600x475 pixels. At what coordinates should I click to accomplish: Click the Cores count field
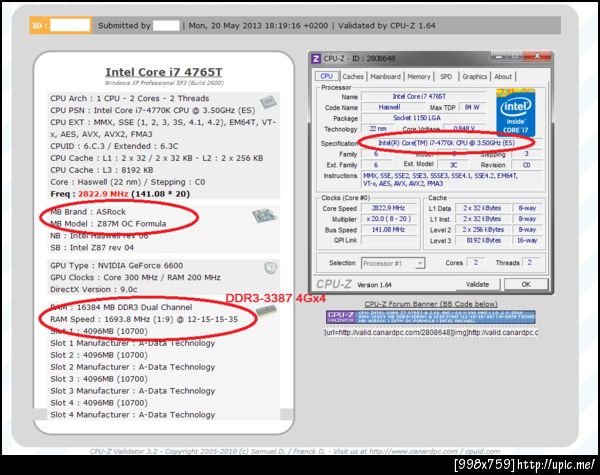tap(476, 263)
